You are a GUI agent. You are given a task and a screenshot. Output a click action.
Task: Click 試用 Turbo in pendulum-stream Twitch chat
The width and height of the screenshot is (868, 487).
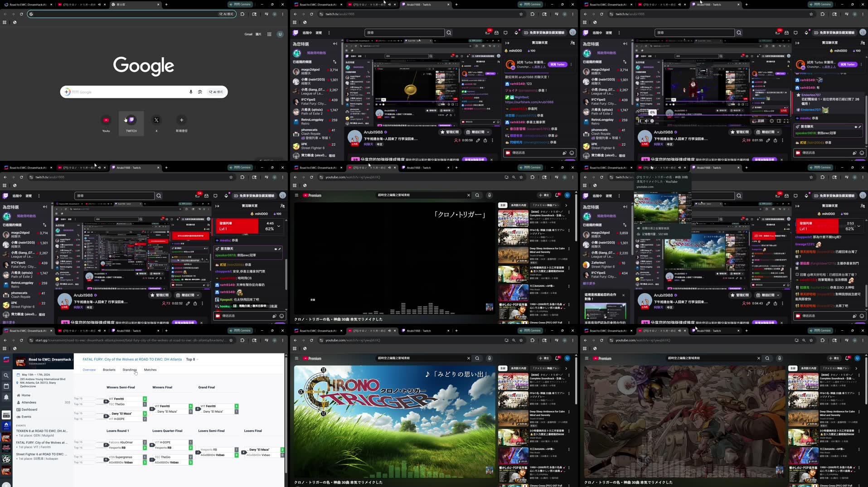click(558, 64)
